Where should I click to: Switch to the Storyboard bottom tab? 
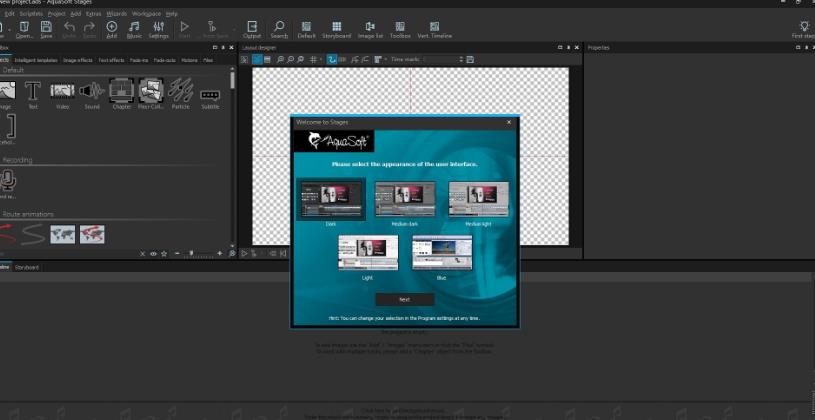click(26, 267)
